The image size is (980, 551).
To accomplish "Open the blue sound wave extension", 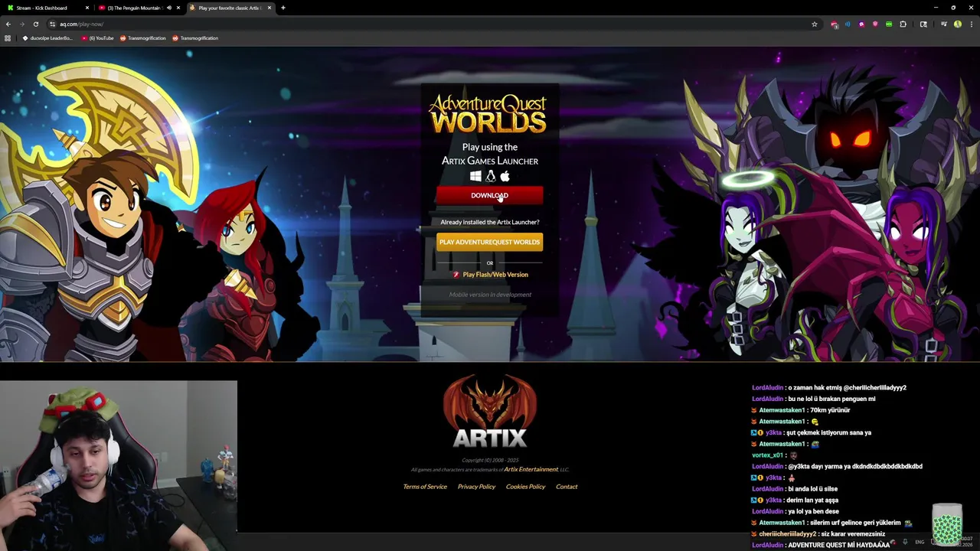I will click(x=848, y=24).
